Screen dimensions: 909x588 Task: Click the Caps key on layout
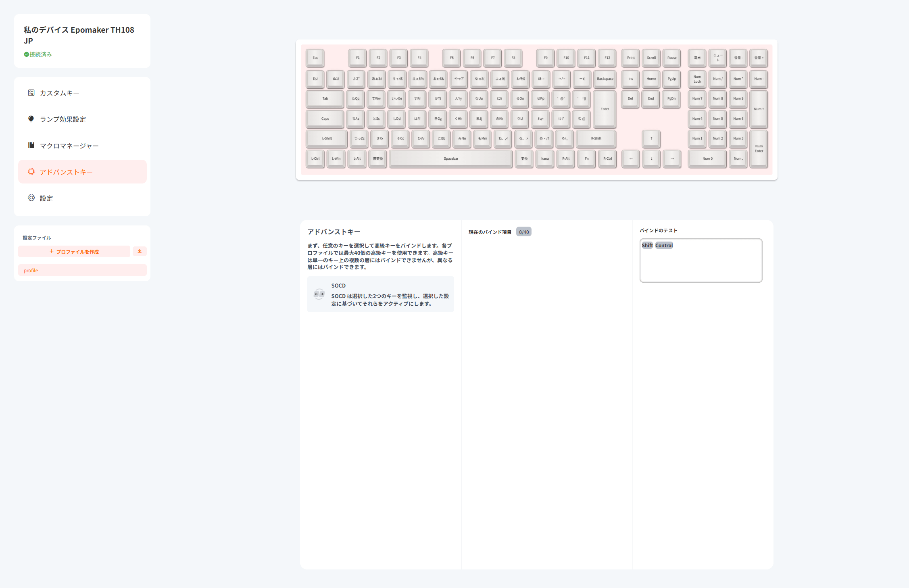(x=325, y=119)
